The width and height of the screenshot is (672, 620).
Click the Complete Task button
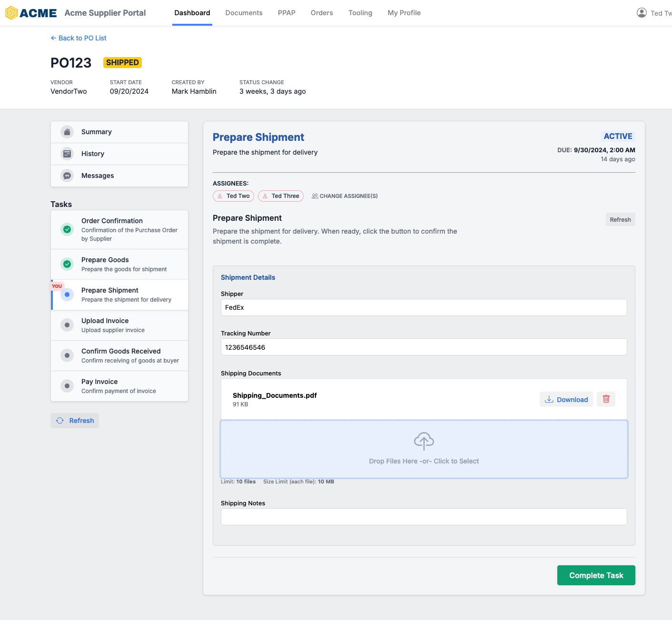click(596, 575)
